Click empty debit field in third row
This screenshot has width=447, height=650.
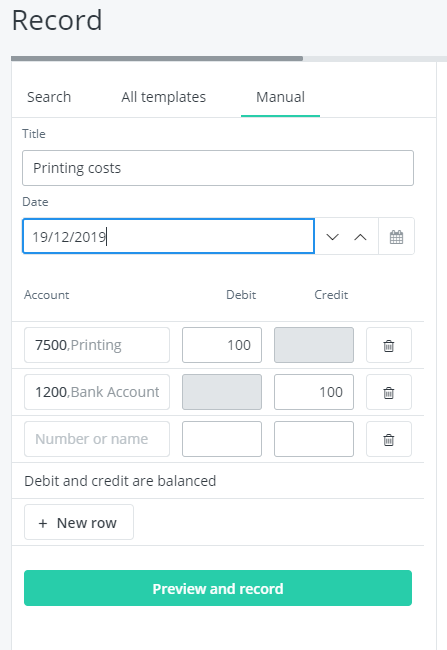pos(222,439)
